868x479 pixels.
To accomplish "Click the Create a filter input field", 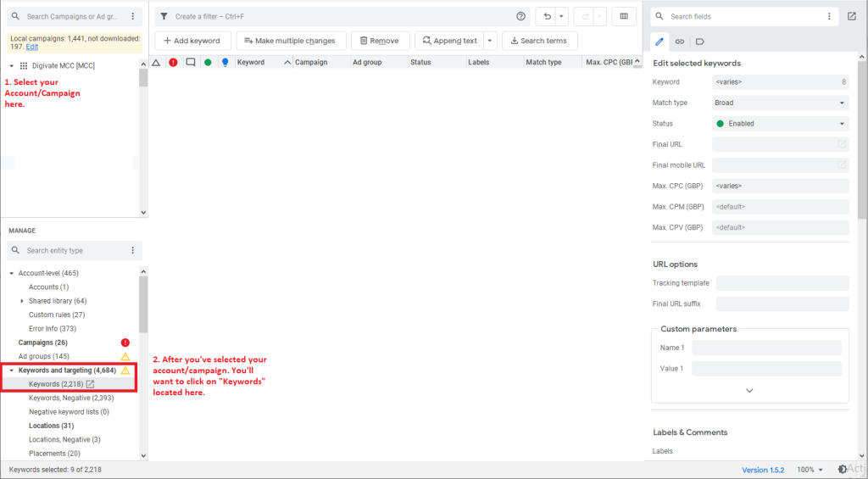I will click(x=343, y=17).
